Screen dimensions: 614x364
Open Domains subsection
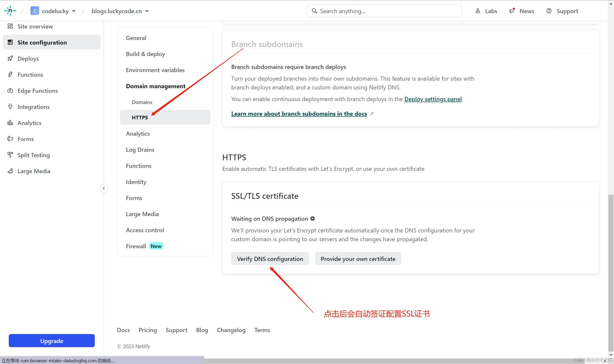tap(142, 102)
